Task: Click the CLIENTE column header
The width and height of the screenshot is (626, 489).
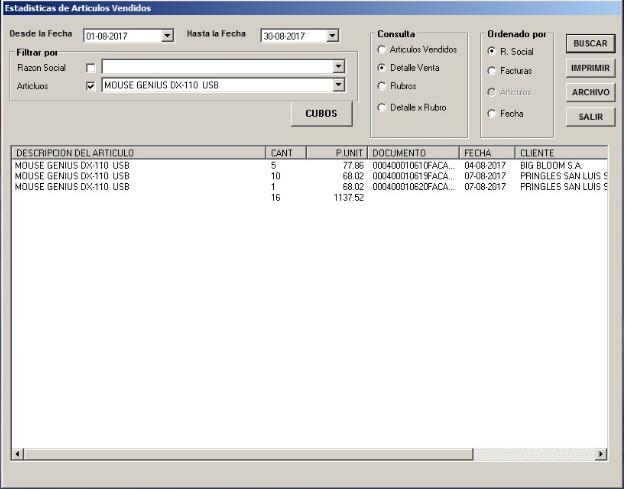Action: click(x=561, y=153)
